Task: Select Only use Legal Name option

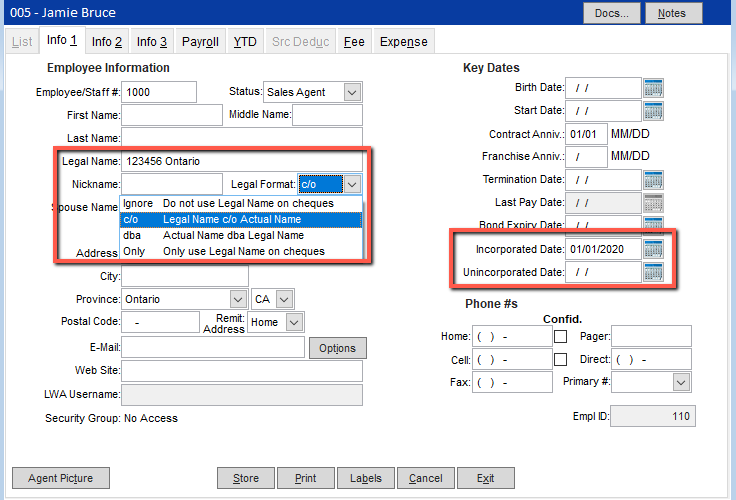Action: (241, 251)
